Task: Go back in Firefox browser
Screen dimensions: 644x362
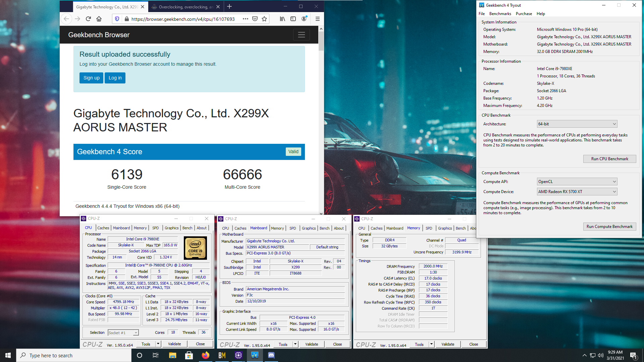Action: tap(66, 19)
